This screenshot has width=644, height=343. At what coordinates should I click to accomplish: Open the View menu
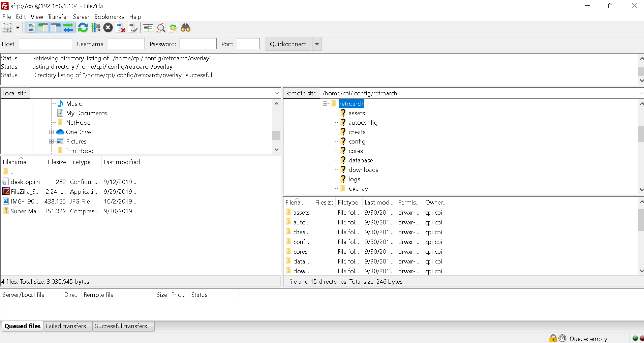(x=37, y=17)
